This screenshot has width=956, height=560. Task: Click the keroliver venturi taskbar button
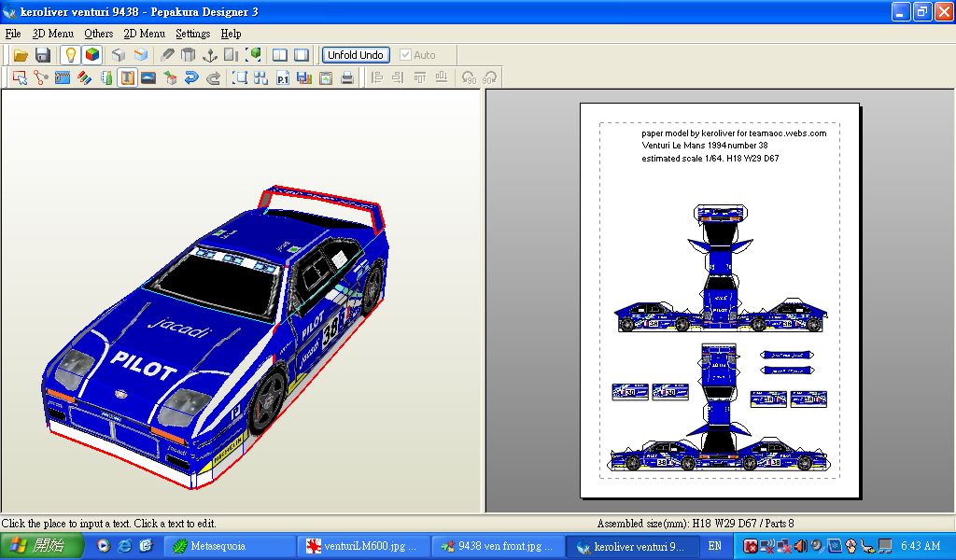[634, 546]
